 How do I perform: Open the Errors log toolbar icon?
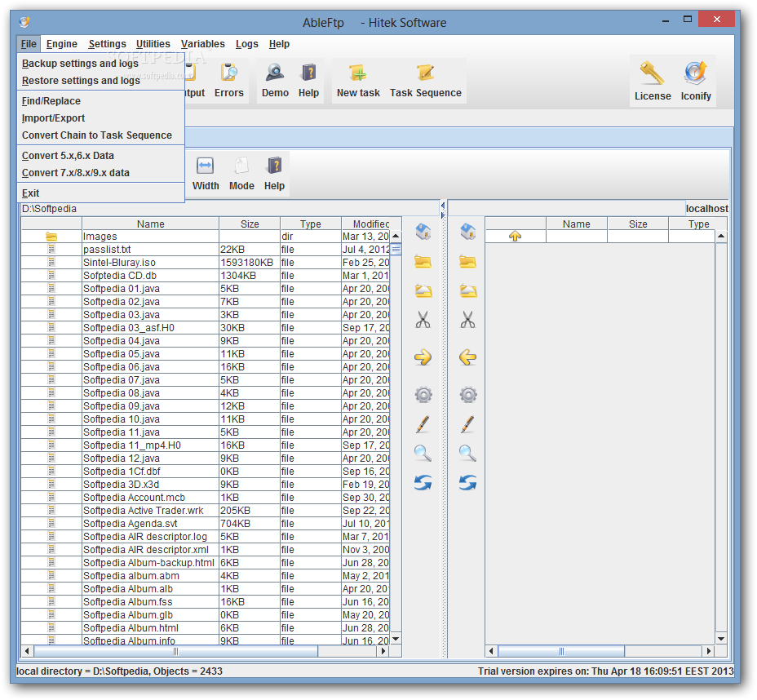229,81
